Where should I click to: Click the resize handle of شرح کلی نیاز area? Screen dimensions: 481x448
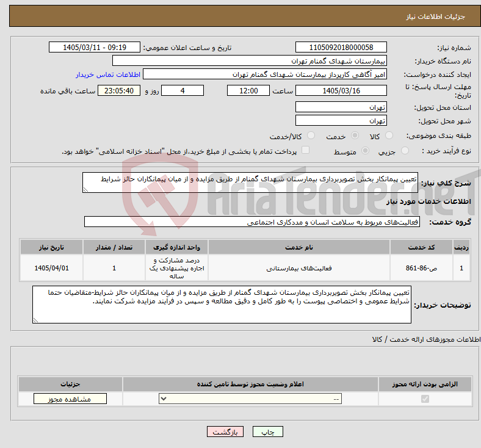85,190
